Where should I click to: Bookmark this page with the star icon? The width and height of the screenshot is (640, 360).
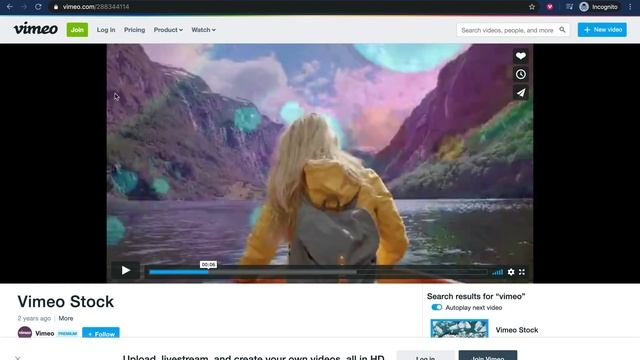[532, 7]
